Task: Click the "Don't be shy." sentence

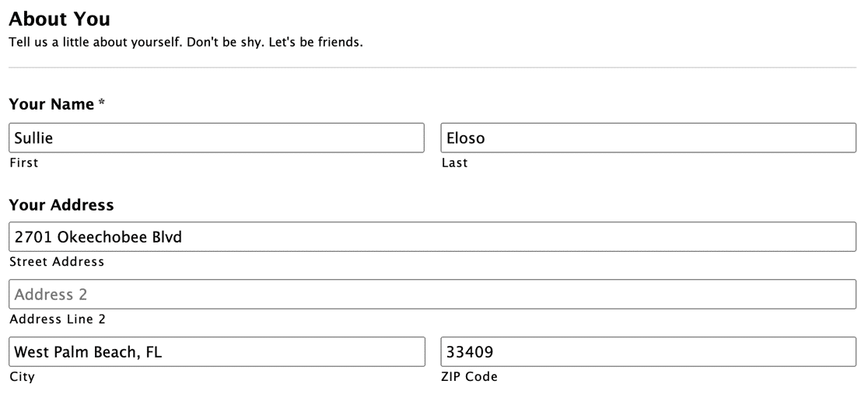Action: coord(226,42)
